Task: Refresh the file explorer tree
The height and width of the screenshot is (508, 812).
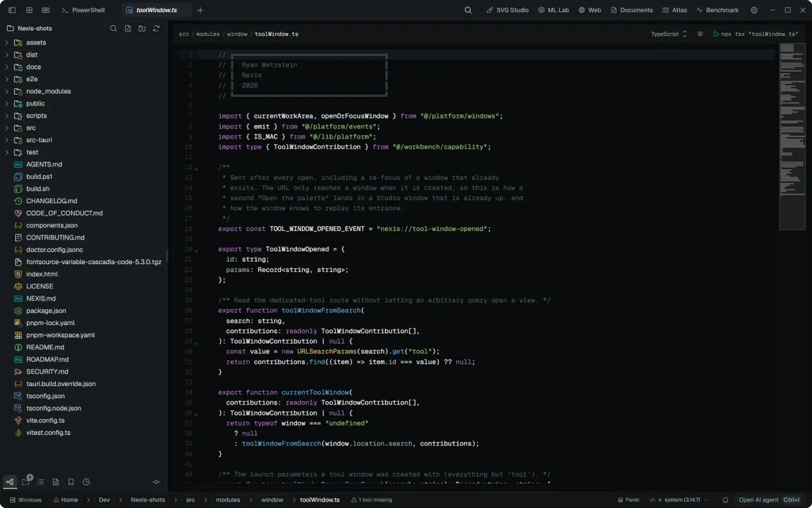Action: [x=156, y=29]
